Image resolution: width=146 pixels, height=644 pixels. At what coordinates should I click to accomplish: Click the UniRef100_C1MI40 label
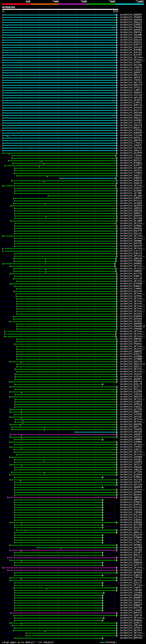(x=131, y=158)
